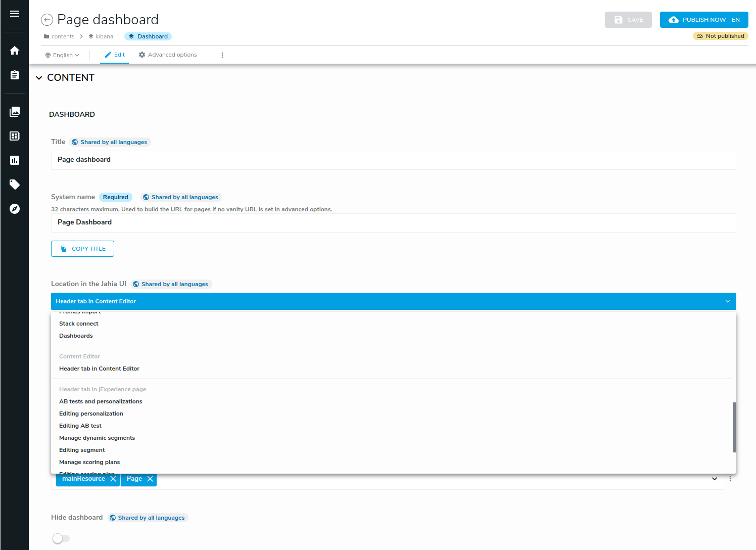Open the compass navigation icon in sidebar
Screen dimensions: 756x550
(14, 209)
